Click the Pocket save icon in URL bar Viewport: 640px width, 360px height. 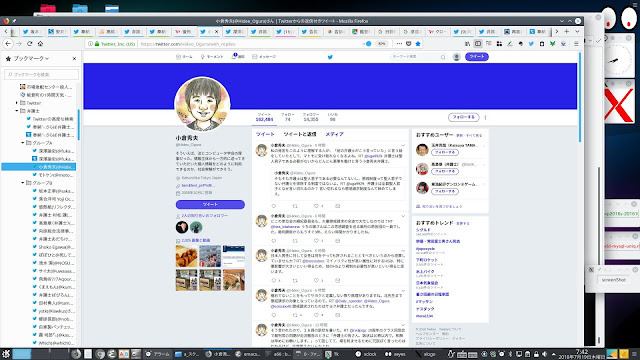pyautogui.click(x=409, y=44)
